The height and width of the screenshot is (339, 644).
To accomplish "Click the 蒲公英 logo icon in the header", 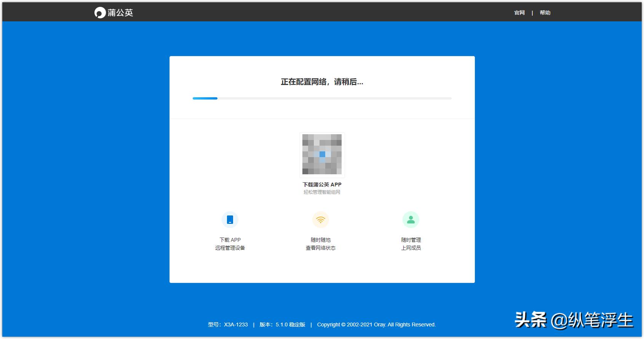I will click(x=100, y=13).
